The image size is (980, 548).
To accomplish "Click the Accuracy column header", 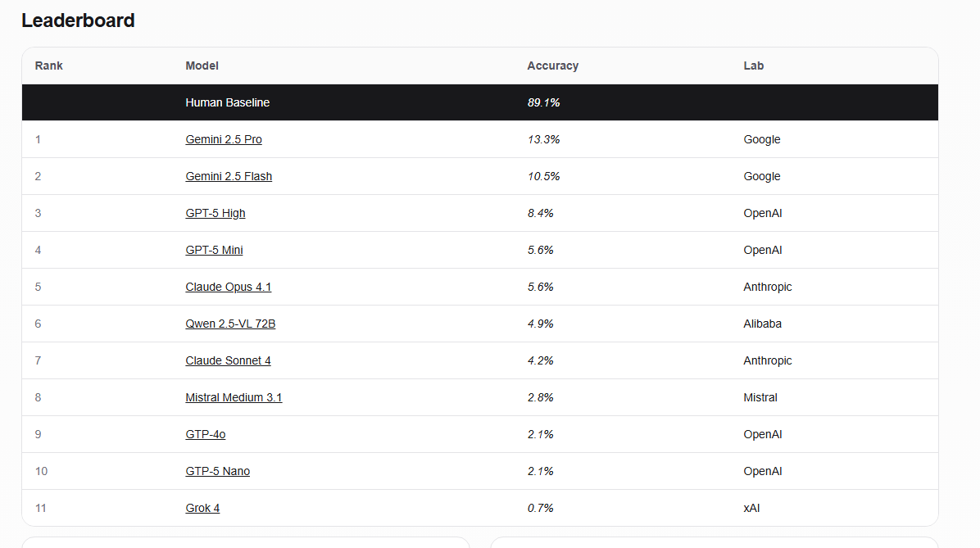I will pyautogui.click(x=553, y=66).
